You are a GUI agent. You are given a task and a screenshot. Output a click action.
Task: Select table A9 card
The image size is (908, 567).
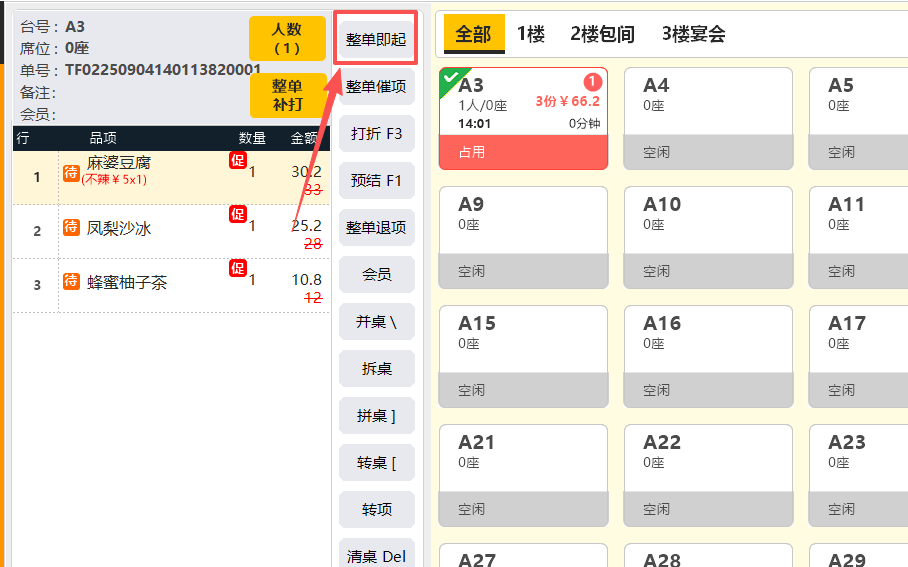523,237
